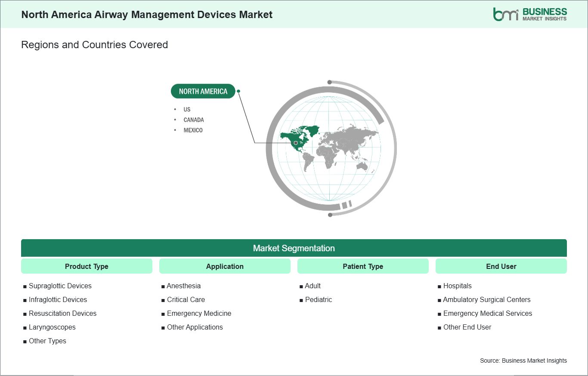Click 'Anesthesia' application item
The width and height of the screenshot is (588, 376).
[181, 286]
